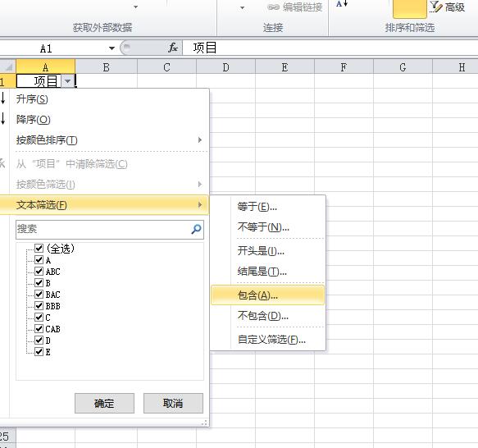
Task: Open the Name Box dropdown arrow
Action: pyautogui.click(x=112, y=48)
